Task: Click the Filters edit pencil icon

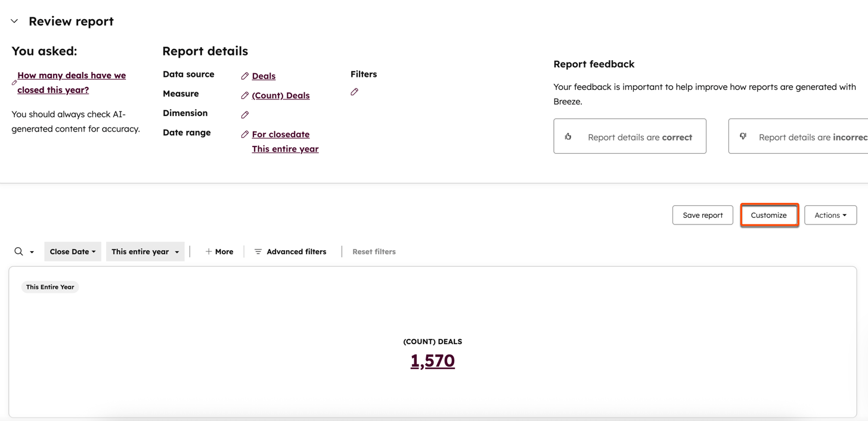Action: click(x=354, y=92)
